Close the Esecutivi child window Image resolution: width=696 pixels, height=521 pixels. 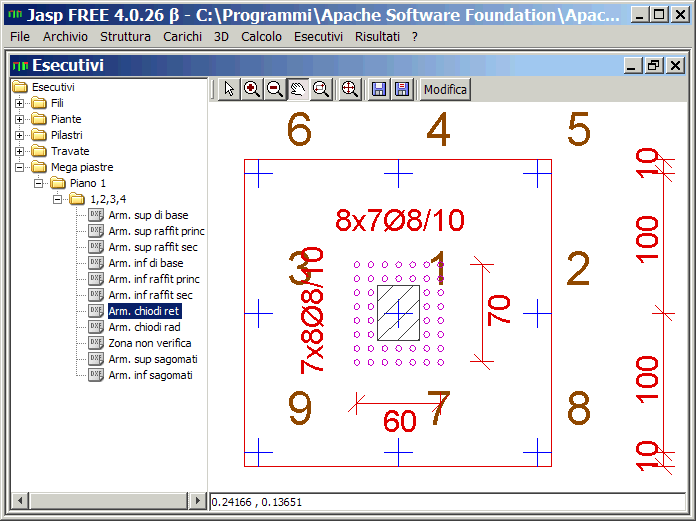click(676, 66)
